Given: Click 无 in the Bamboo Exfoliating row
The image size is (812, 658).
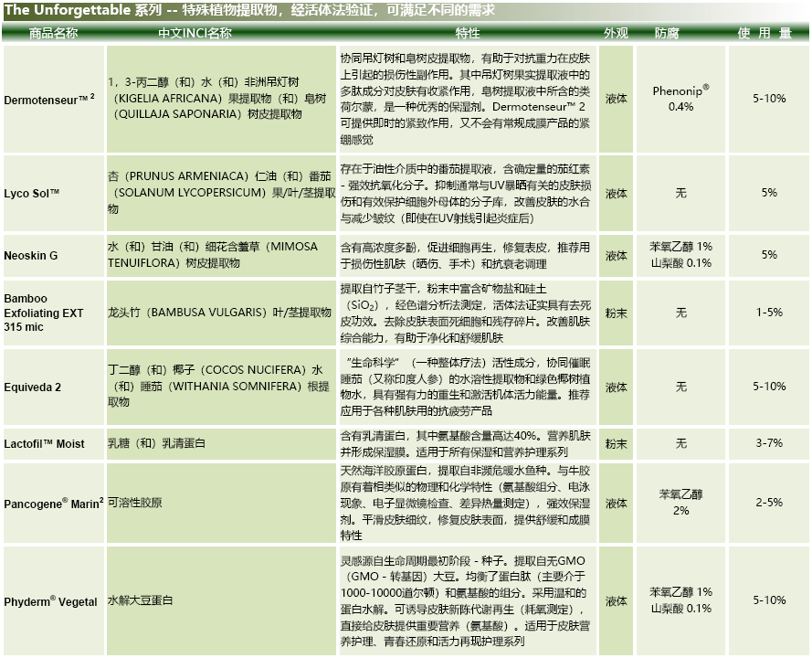Looking at the screenshot, I should pos(681,313).
